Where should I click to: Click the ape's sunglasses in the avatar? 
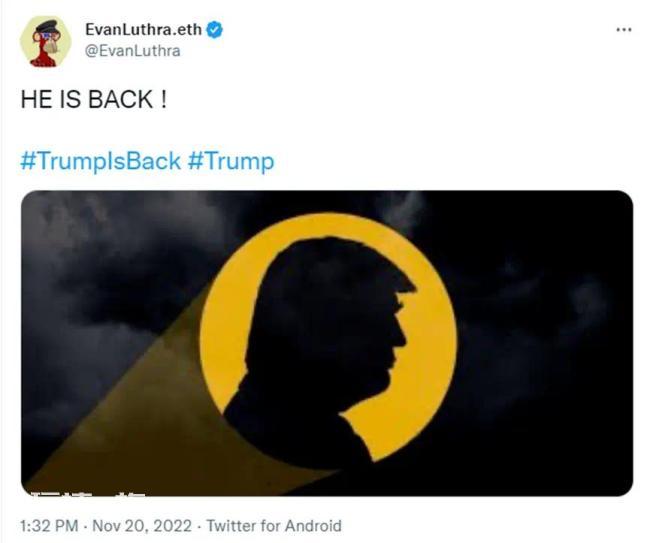[47, 36]
